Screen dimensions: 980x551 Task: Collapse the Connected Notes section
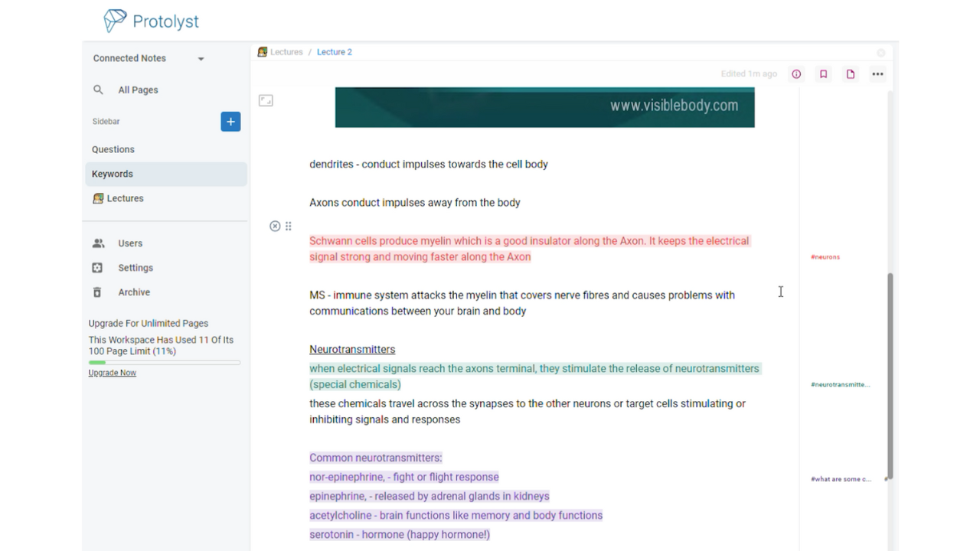point(201,58)
